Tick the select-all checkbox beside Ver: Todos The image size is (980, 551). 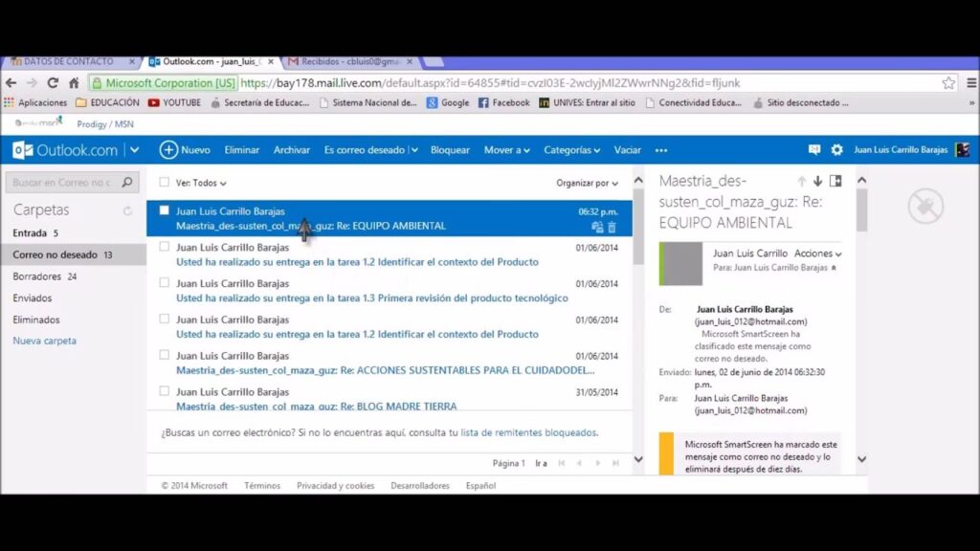pos(165,183)
